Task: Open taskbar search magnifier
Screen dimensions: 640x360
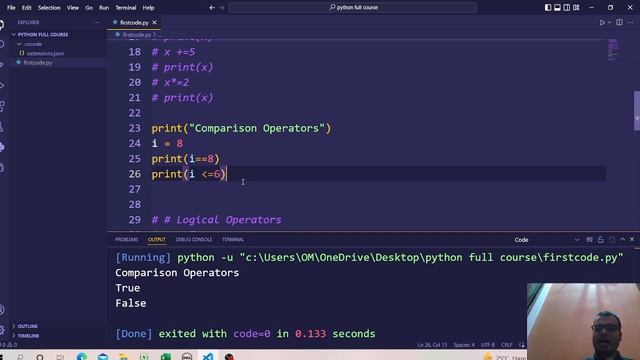Action: (20, 357)
